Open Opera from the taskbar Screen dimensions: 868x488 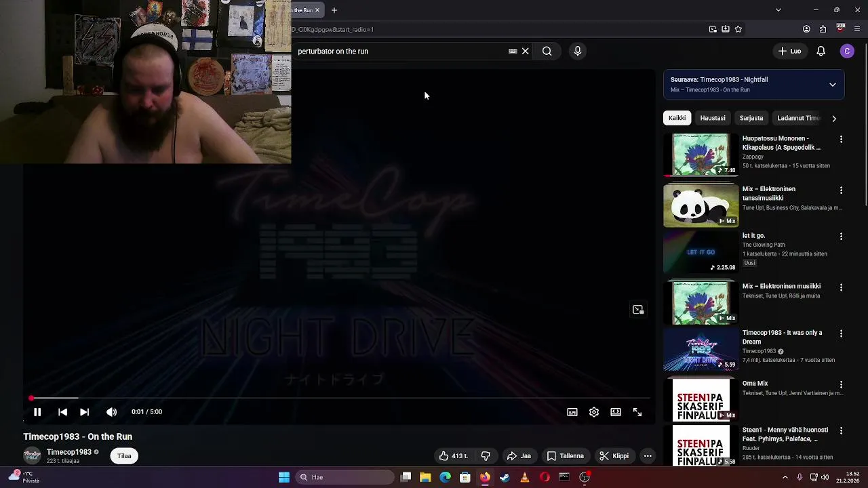[x=545, y=477]
